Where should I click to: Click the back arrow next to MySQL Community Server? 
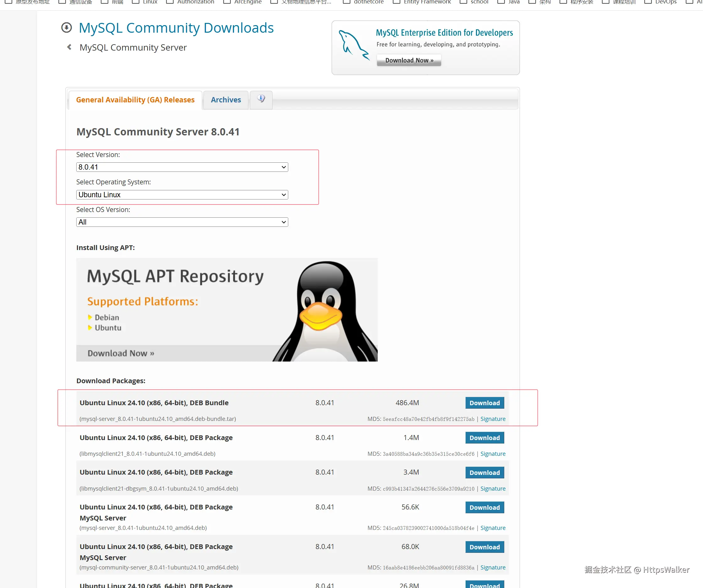(69, 47)
